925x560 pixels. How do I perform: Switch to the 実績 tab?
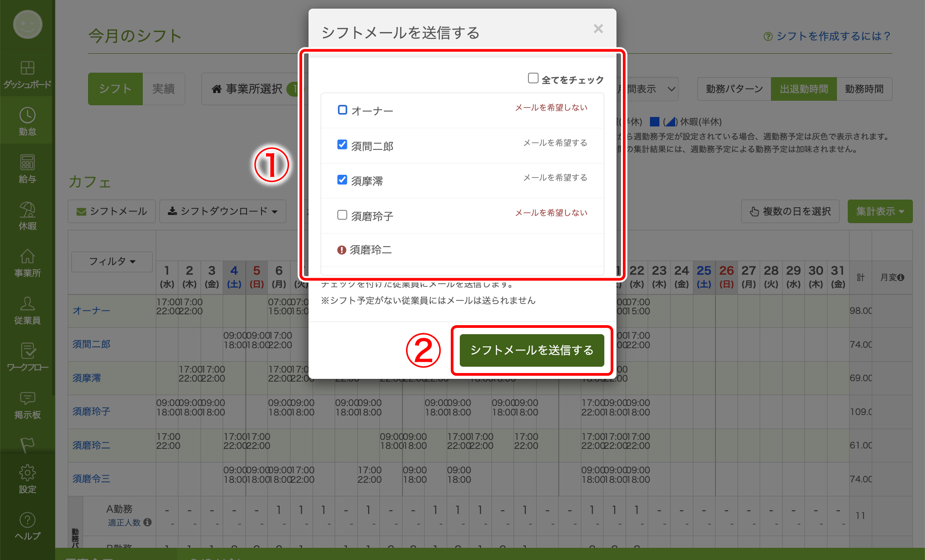pyautogui.click(x=164, y=89)
